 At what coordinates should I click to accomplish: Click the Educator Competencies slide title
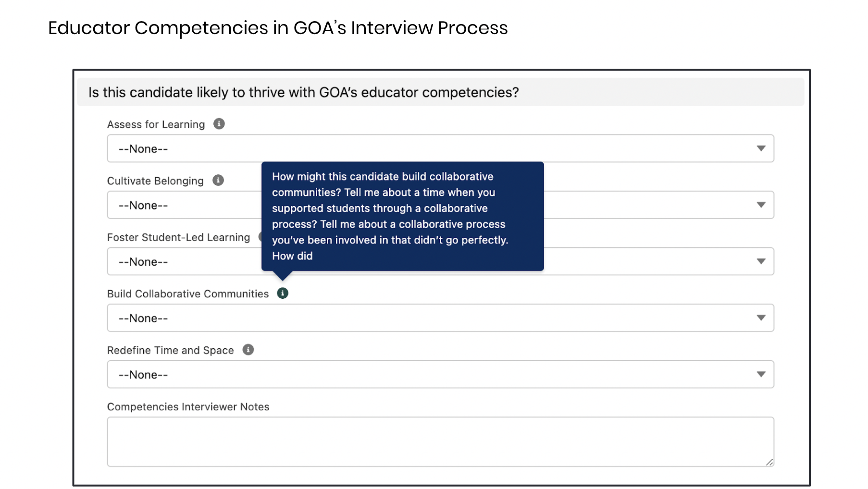[278, 28]
